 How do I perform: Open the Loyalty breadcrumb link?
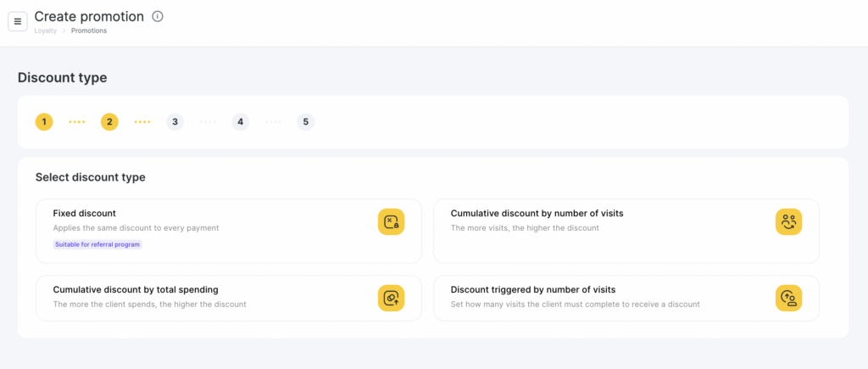tap(46, 31)
